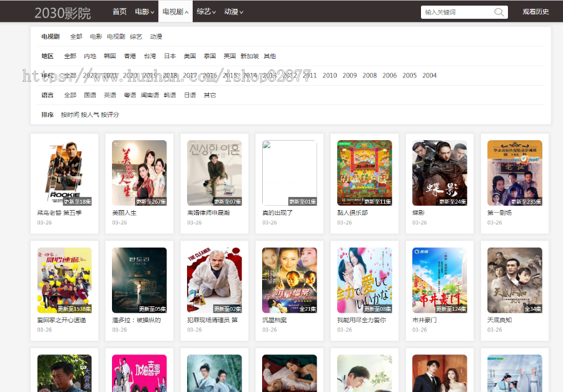Filter region by 台湾
Image resolution: width=563 pixels, height=392 pixels.
tap(150, 56)
